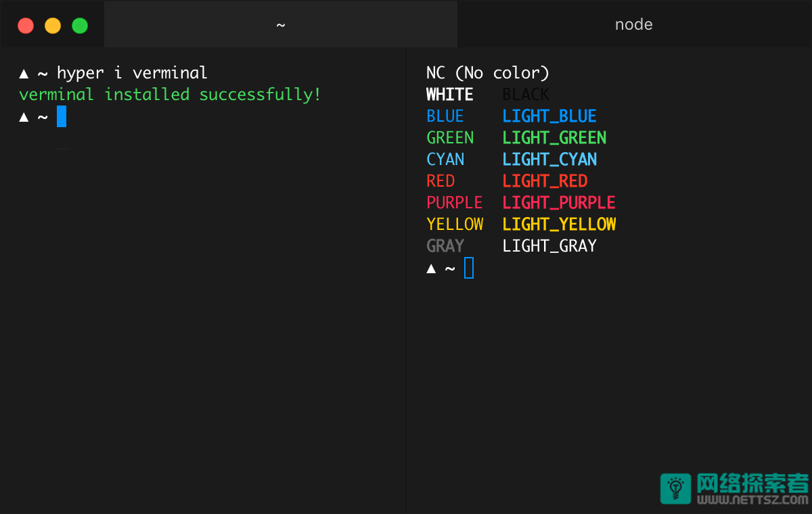Select the "NC (No color)" line
The height and width of the screenshot is (514, 812).
click(488, 73)
